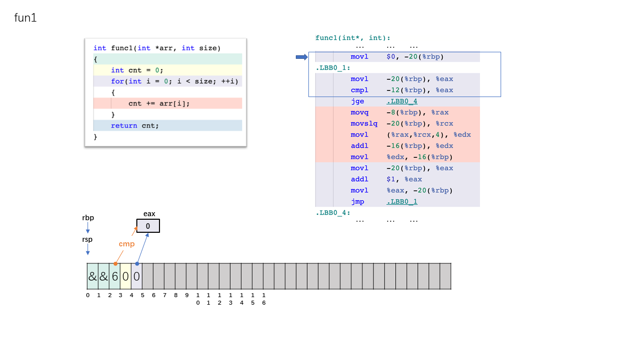The width and height of the screenshot is (644, 362).
Task: Follow the .LBB0_1 link in the jmp line
Action: (x=402, y=202)
